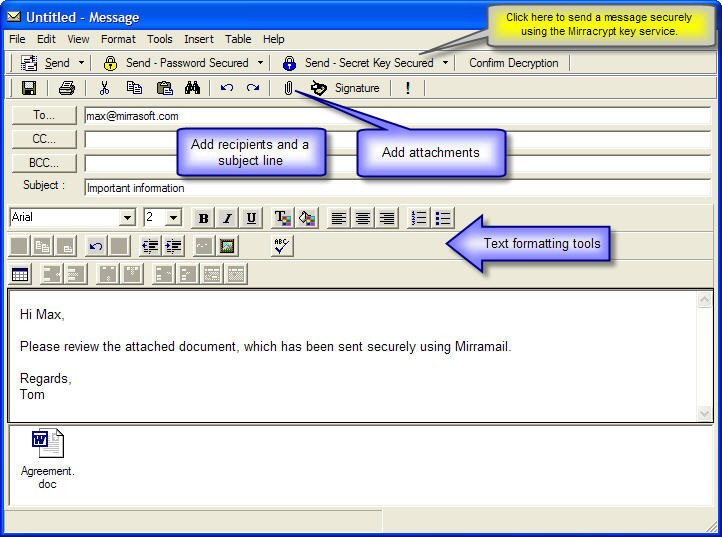Center align text

pos(362,218)
